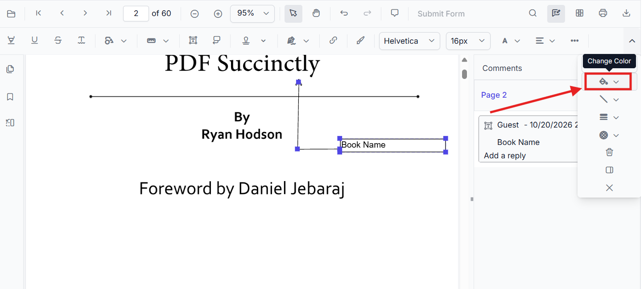Click the comments panel splitter handle
The height and width of the screenshot is (289, 644).
coord(472,199)
